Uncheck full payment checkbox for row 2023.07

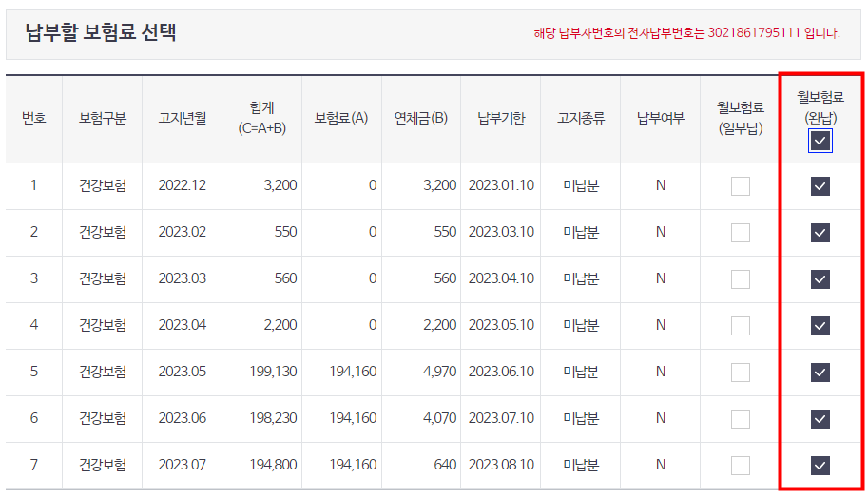(820, 465)
